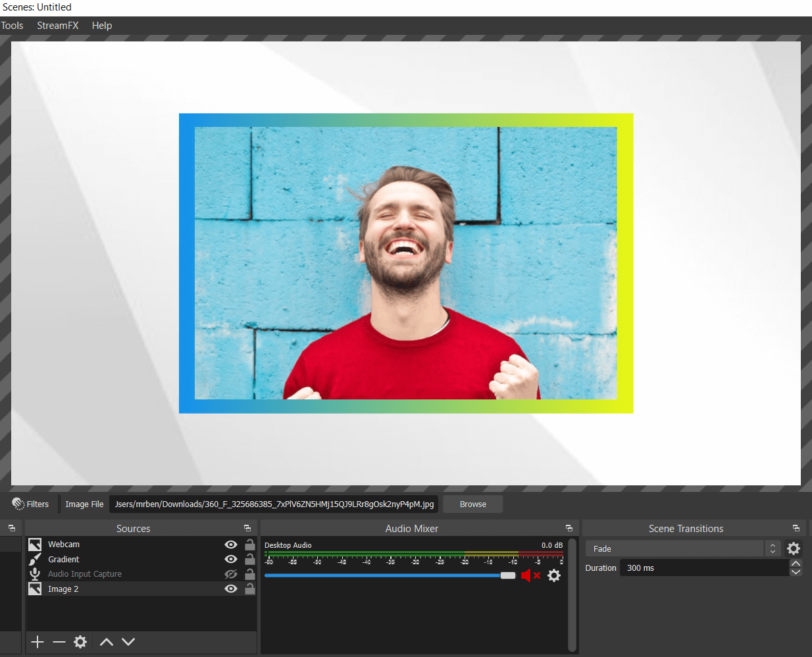The height and width of the screenshot is (657, 812).
Task: Hide the Webcam source
Action: click(x=230, y=544)
